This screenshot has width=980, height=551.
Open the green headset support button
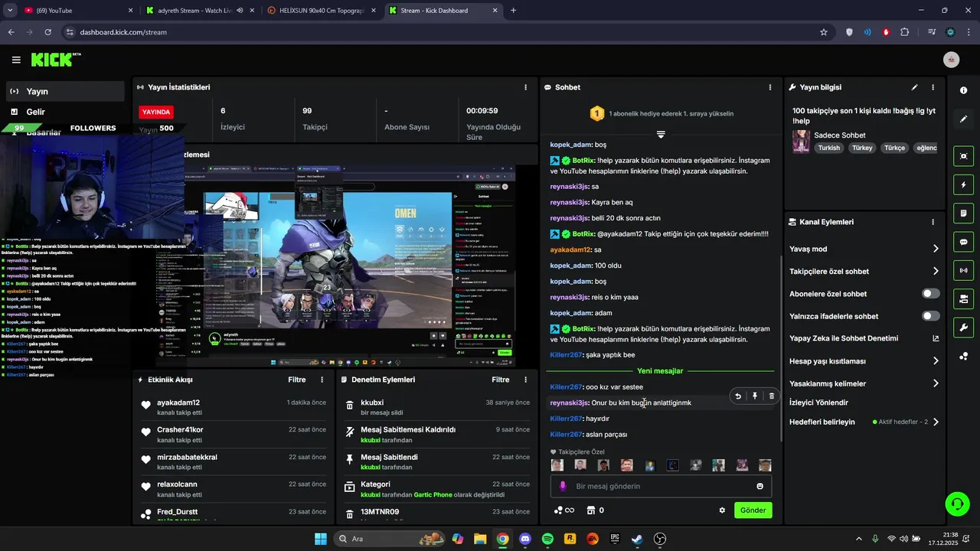pyautogui.click(x=957, y=504)
